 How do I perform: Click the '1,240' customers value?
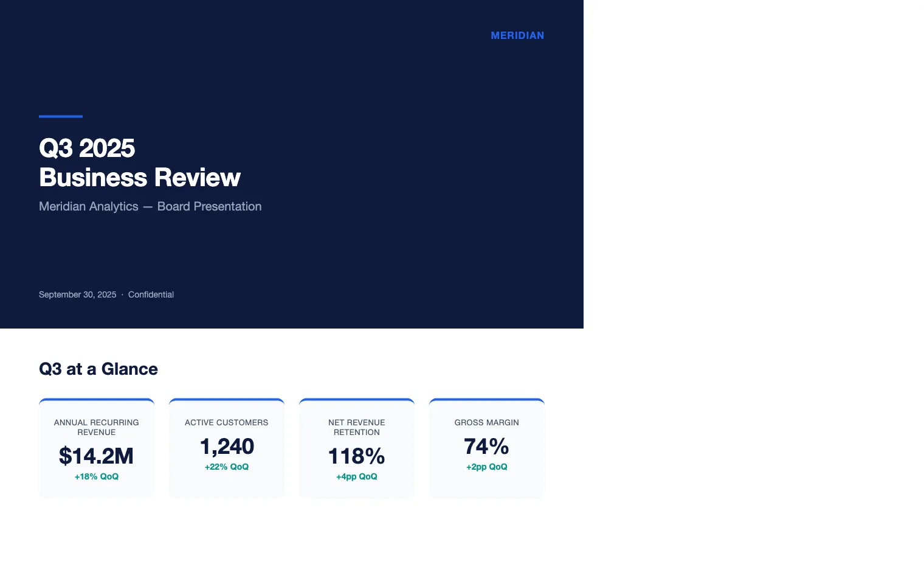click(227, 447)
